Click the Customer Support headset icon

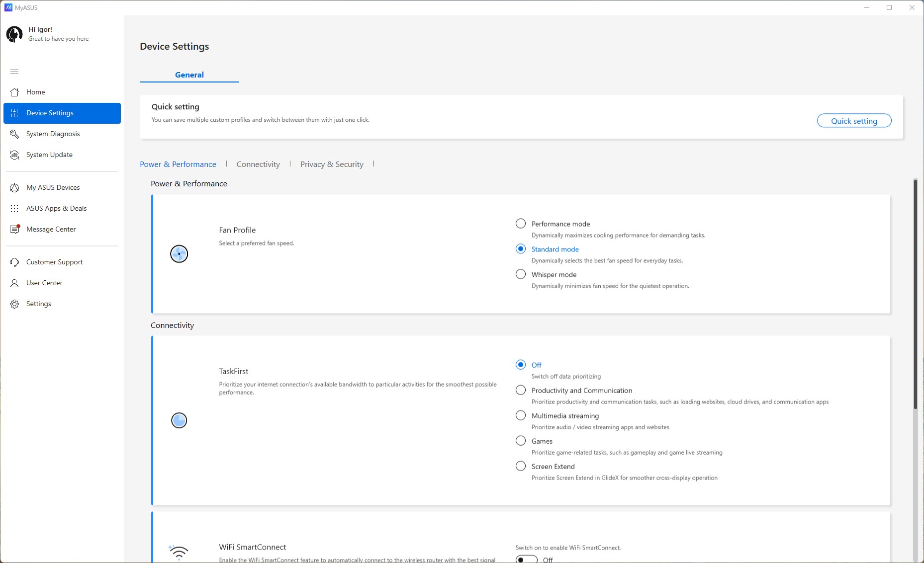(x=14, y=262)
